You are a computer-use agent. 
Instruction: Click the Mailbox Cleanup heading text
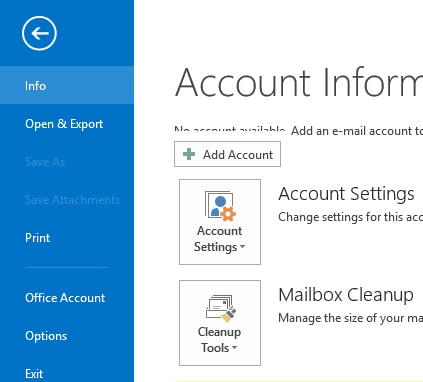(x=346, y=295)
